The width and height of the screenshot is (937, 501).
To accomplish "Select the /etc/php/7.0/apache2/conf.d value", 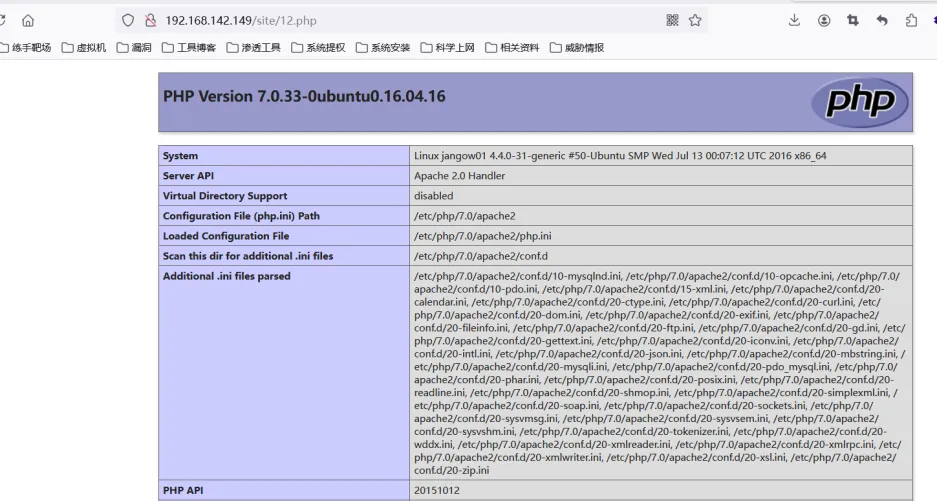I will point(480,256).
